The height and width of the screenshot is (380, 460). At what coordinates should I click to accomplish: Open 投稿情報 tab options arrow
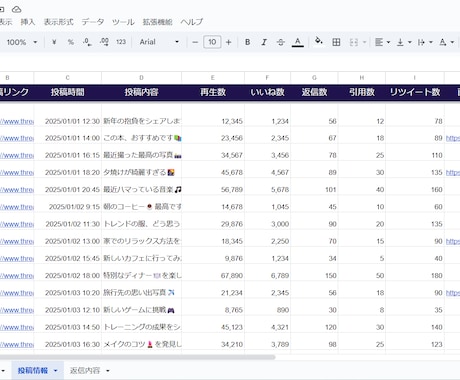pyautogui.click(x=55, y=370)
